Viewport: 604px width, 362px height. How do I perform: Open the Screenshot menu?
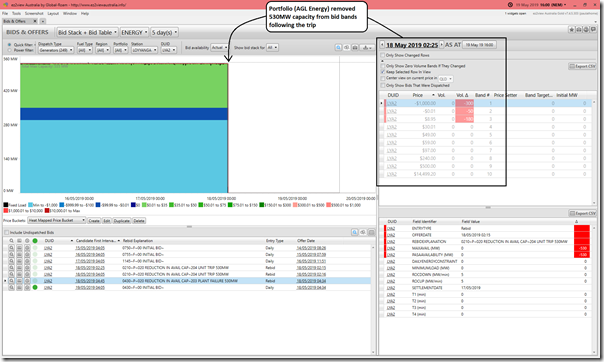coord(34,13)
